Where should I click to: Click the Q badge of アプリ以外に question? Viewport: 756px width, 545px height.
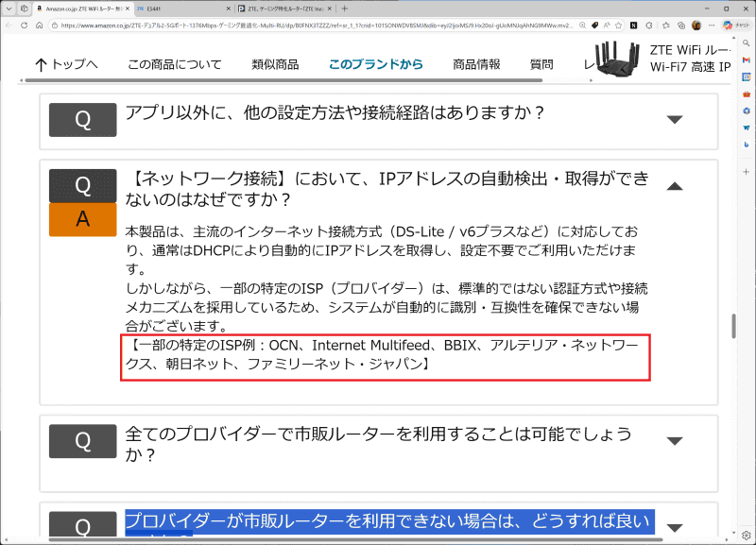pos(82,120)
